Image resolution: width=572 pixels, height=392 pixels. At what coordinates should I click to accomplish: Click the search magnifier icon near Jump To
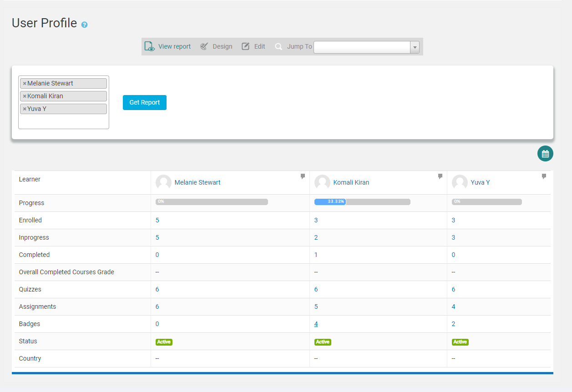(278, 46)
